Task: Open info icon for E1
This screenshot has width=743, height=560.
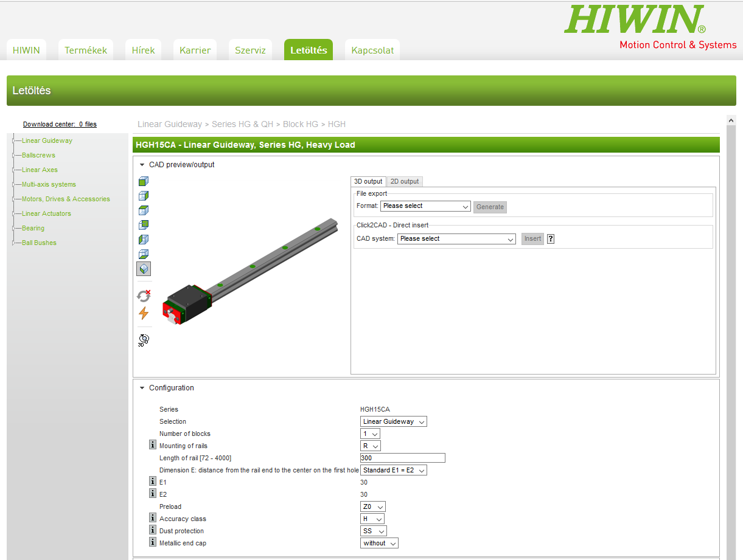Action: tap(153, 481)
